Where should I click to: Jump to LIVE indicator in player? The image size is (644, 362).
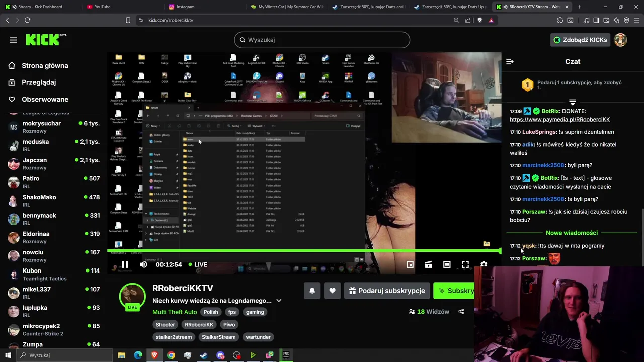pos(198,264)
